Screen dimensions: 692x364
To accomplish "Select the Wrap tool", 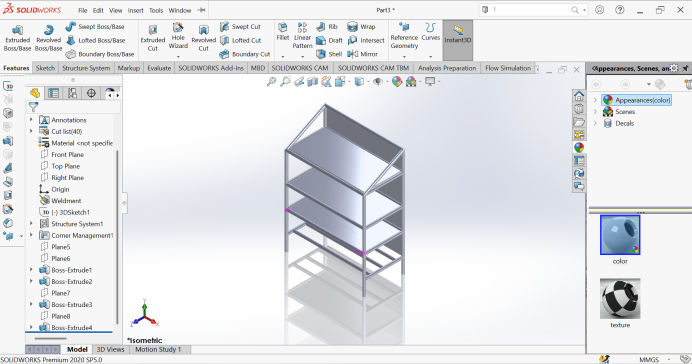I will point(361,26).
